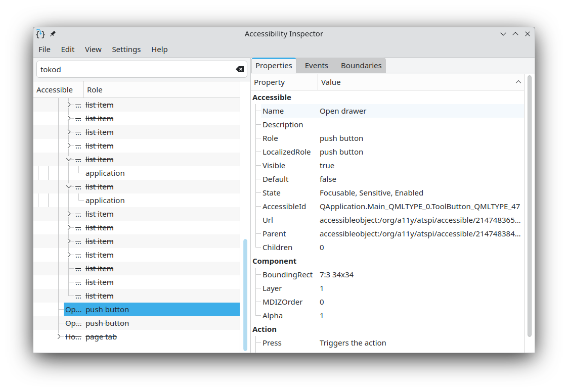Switch to the Boundaries tab
The height and width of the screenshot is (392, 568).
click(x=361, y=66)
